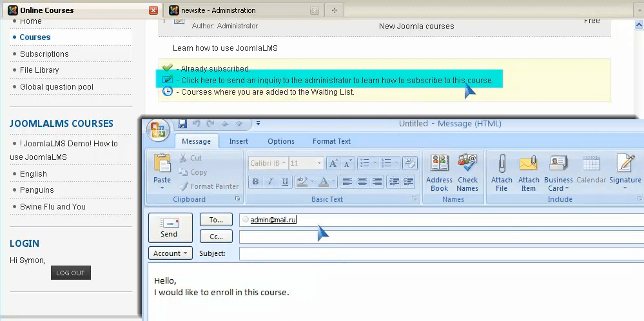644x321 pixels.
Task: Open a new browser tab
Action: [x=335, y=10]
